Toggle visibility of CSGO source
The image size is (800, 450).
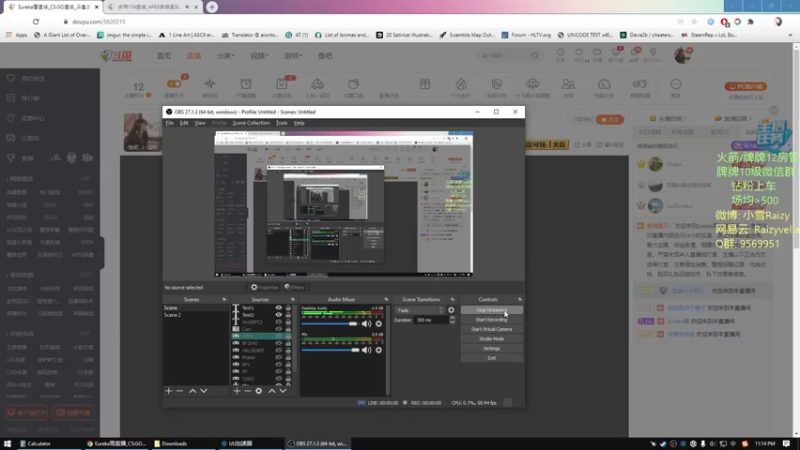279,379
